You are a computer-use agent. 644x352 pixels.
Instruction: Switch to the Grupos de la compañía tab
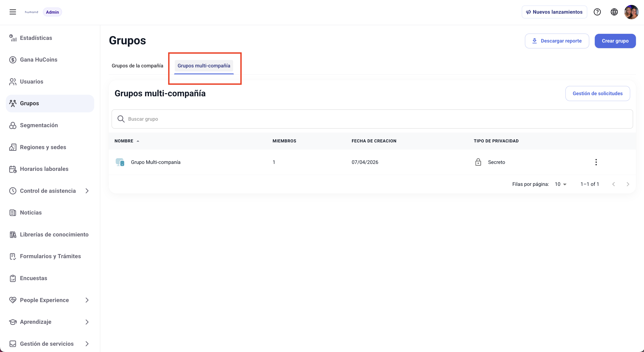coord(137,66)
